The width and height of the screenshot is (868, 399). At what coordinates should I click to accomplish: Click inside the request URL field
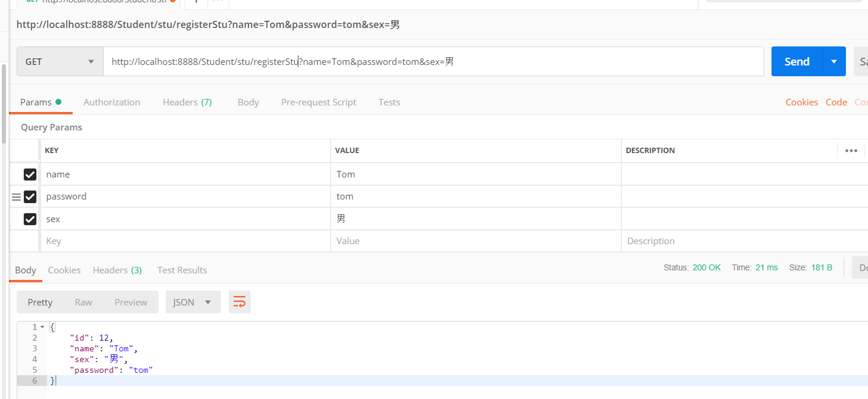(417, 61)
